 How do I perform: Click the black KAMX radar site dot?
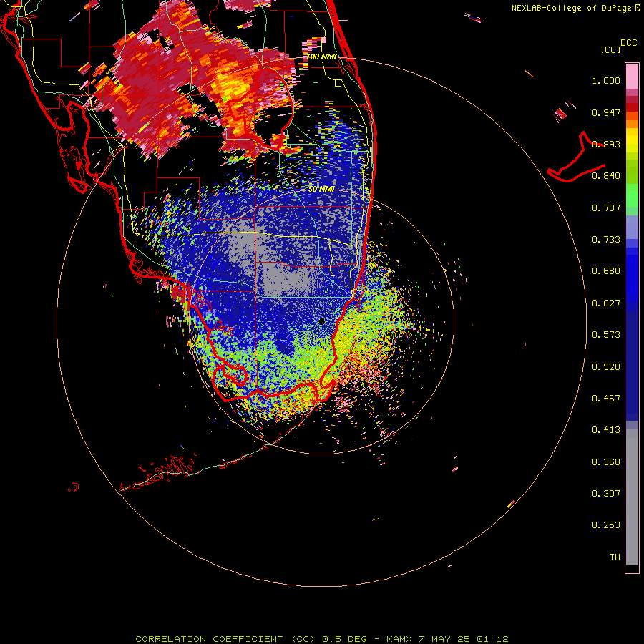click(322, 321)
